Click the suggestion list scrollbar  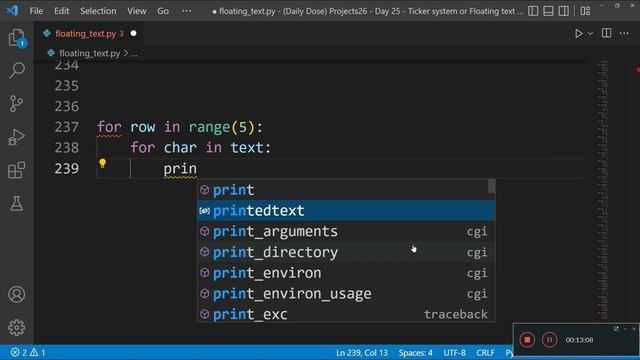pyautogui.click(x=491, y=187)
